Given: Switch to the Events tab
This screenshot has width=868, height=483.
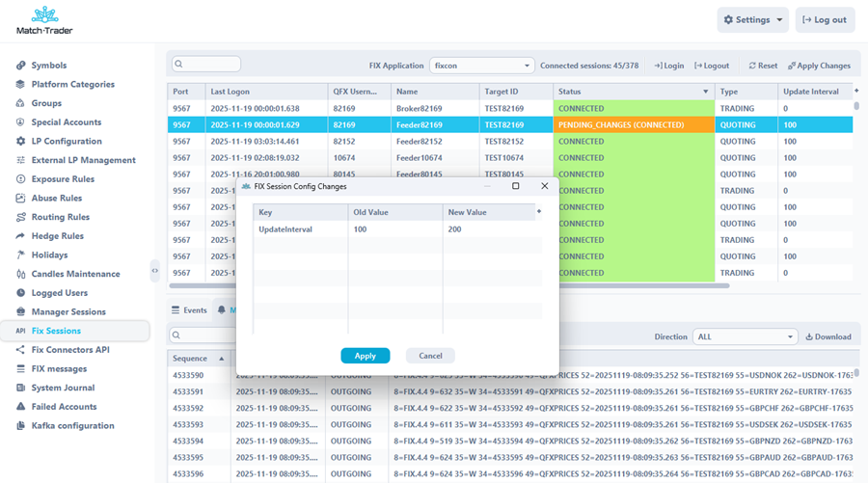Looking at the screenshot, I should (189, 310).
